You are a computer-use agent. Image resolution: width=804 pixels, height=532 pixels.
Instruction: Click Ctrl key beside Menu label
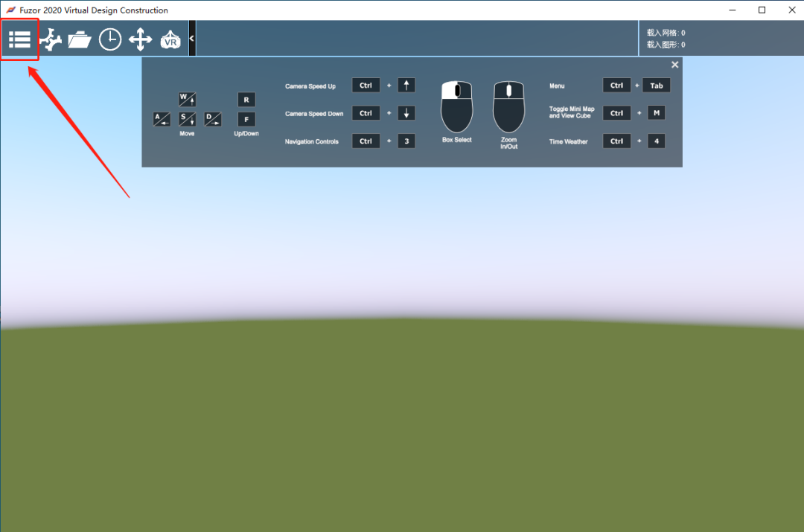(616, 85)
